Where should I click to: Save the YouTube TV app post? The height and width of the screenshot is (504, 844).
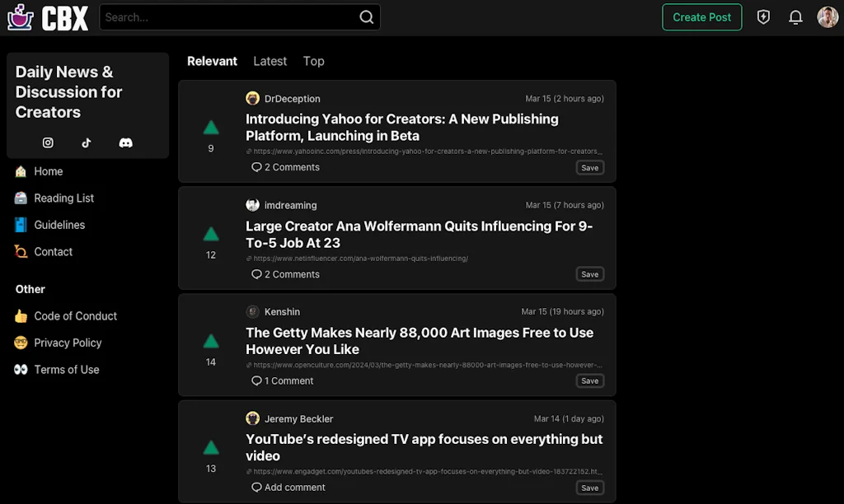589,487
